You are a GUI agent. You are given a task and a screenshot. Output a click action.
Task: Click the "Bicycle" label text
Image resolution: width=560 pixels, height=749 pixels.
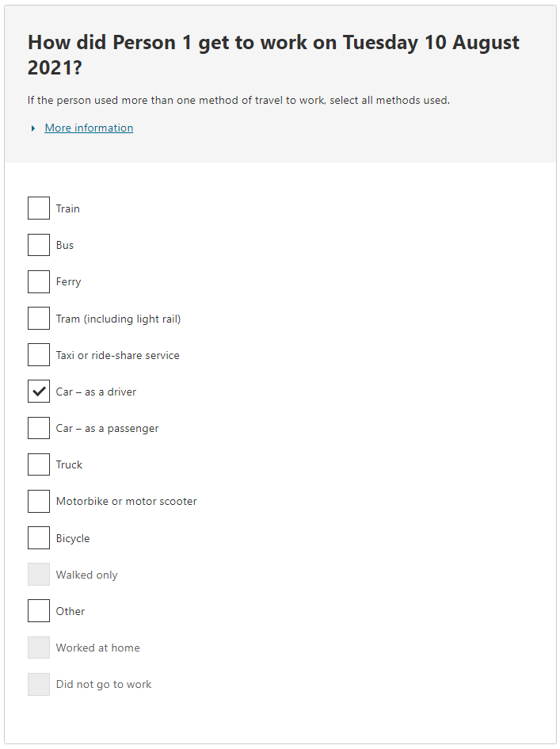click(x=73, y=537)
